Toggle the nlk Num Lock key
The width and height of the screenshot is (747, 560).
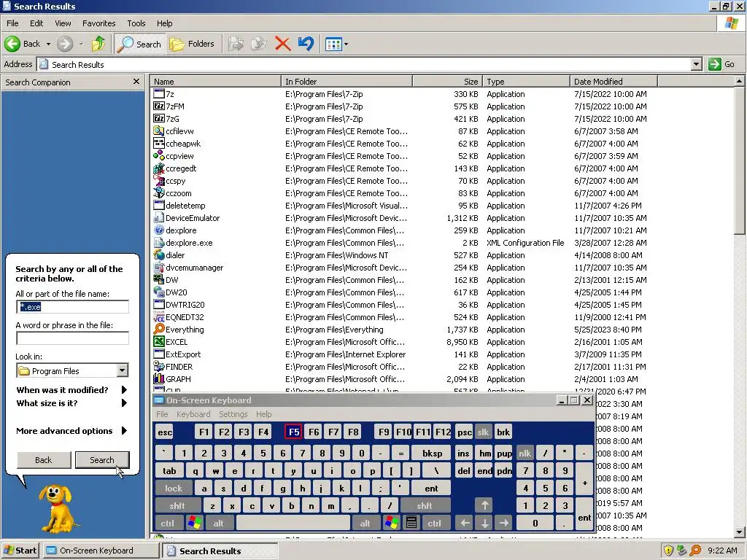525,454
